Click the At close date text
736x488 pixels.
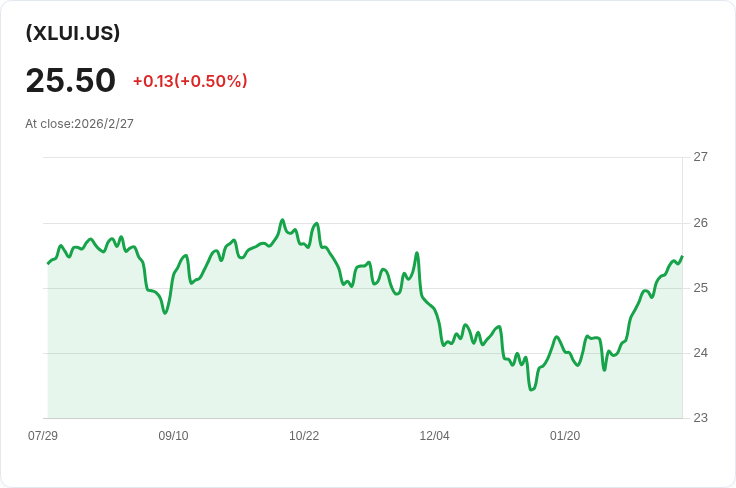[79, 124]
